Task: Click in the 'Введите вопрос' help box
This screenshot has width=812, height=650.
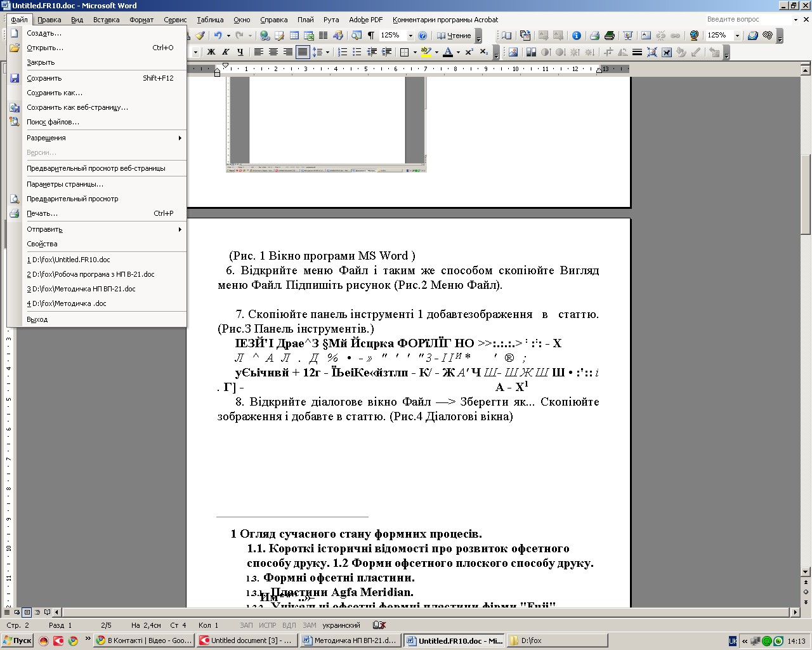Action: (x=747, y=20)
